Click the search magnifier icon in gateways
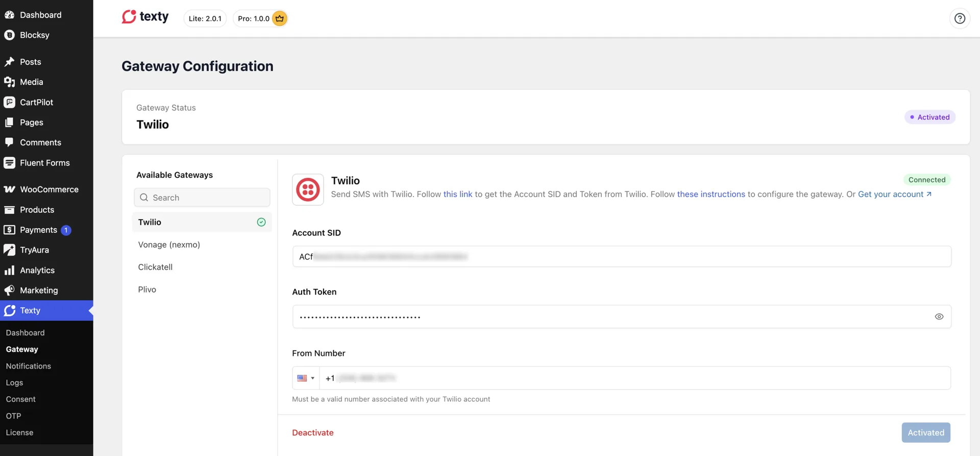Screen dimensions: 980x456 144,198
